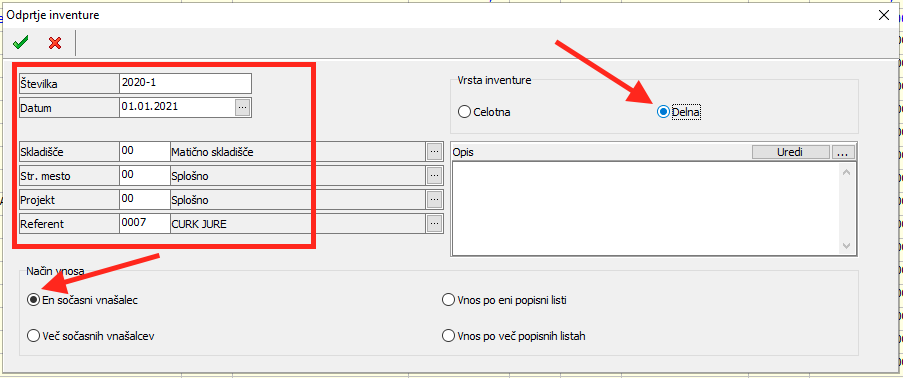Close the Odprtje inventure dialog
This screenshot has width=903, height=378.
click(x=883, y=16)
